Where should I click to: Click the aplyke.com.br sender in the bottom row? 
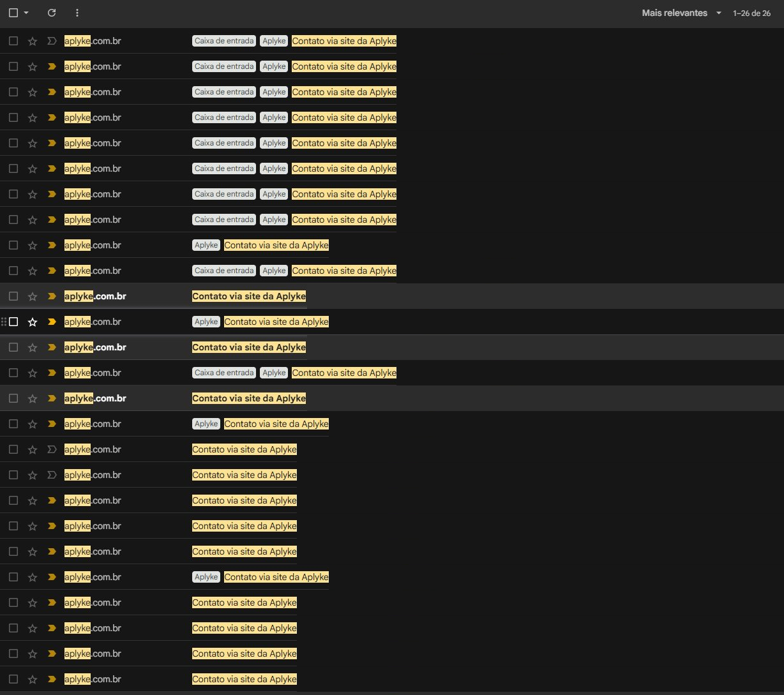point(93,679)
